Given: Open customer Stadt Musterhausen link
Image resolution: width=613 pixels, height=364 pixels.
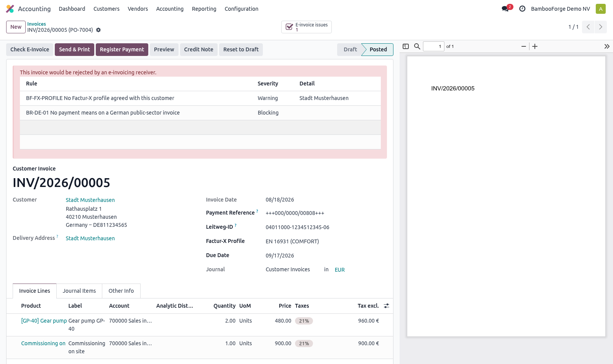Looking at the screenshot, I should [x=90, y=200].
